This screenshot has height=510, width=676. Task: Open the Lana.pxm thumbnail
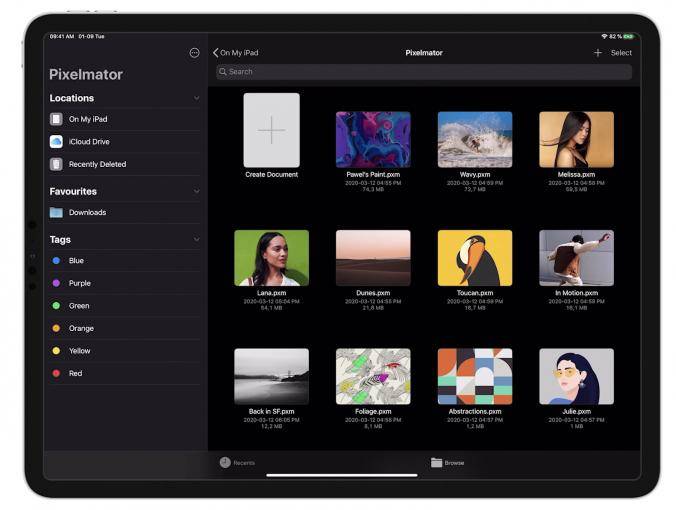[x=272, y=258]
